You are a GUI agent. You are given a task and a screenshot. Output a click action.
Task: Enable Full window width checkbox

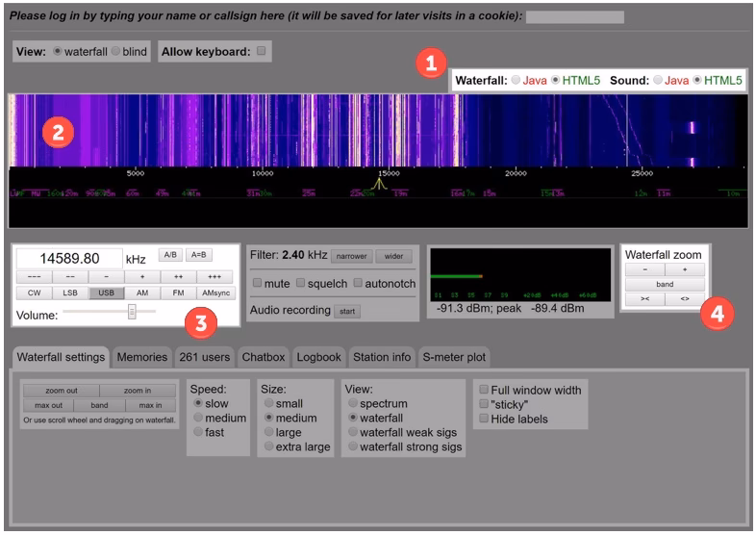click(484, 390)
